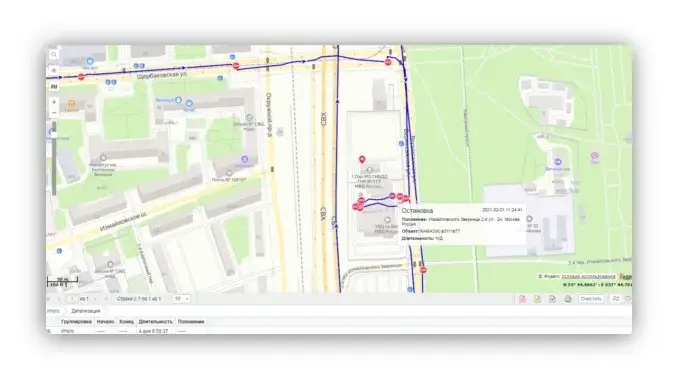Zoom in with the plus button
The height and width of the screenshot is (379, 682).
pyautogui.click(x=53, y=102)
